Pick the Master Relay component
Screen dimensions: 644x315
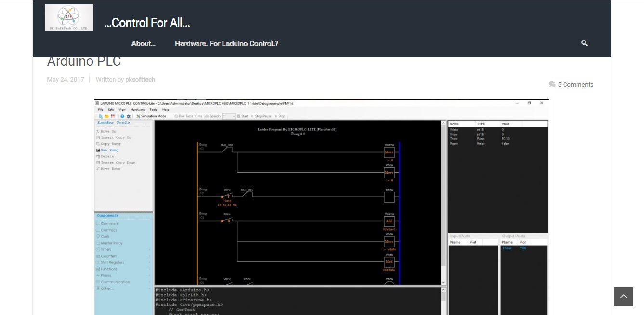pos(109,243)
